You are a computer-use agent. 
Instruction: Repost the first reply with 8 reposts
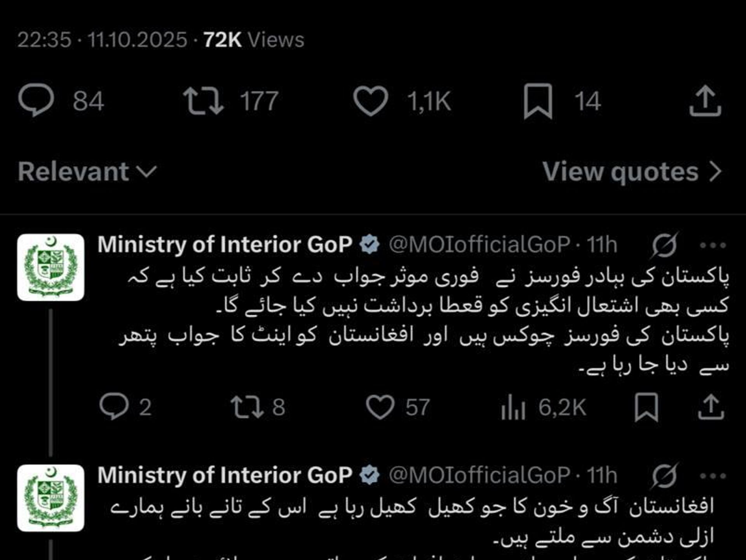(247, 407)
